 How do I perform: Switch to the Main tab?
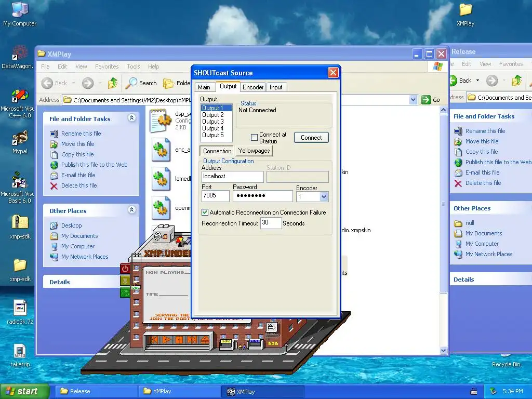tap(204, 87)
